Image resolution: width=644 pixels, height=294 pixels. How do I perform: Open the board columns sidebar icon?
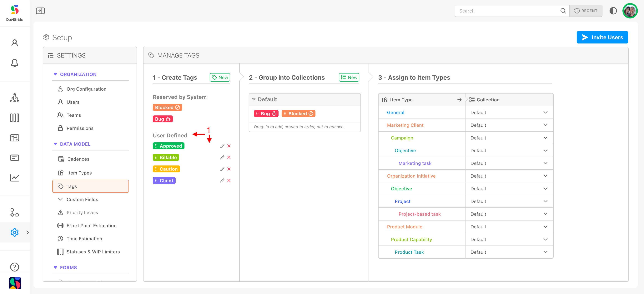pos(14,118)
